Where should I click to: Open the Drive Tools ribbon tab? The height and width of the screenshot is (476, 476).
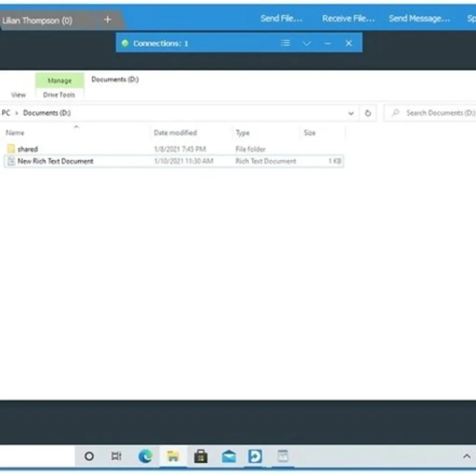coord(59,94)
